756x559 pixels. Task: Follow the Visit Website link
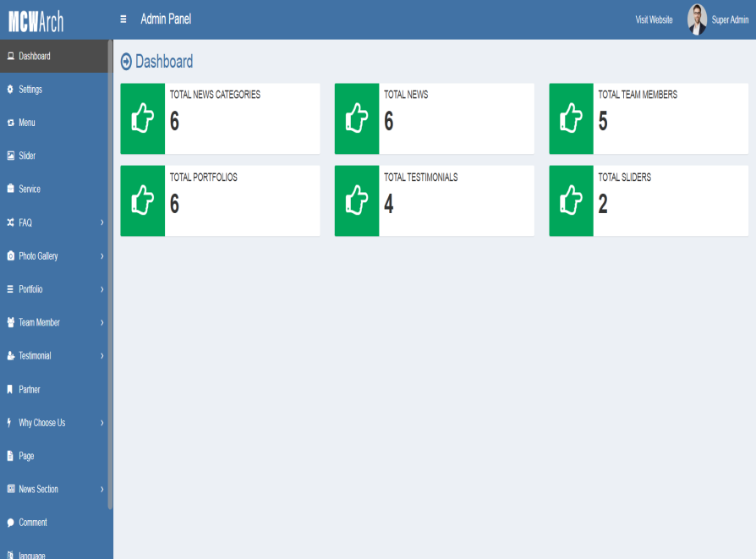(x=654, y=20)
